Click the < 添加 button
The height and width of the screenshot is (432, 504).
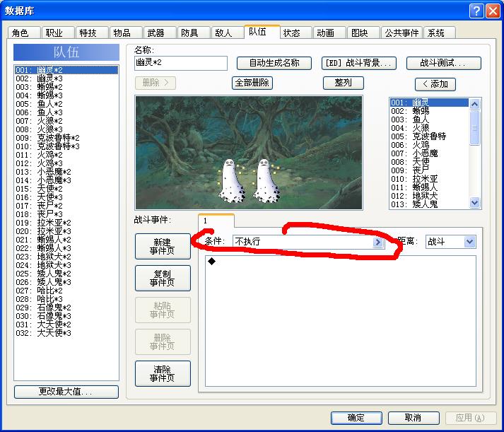click(x=435, y=84)
